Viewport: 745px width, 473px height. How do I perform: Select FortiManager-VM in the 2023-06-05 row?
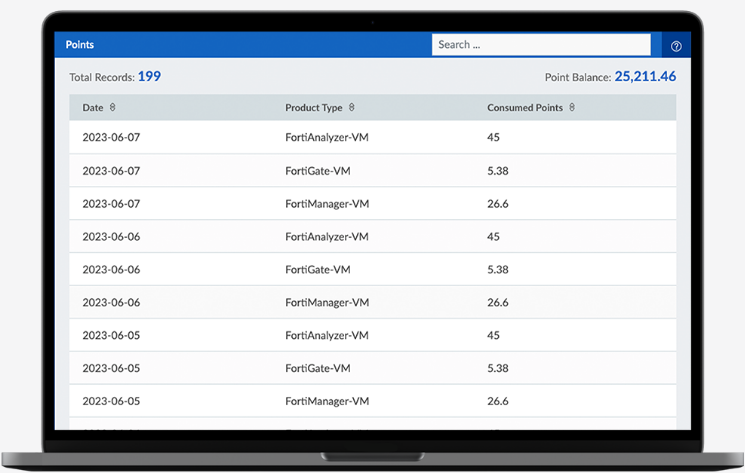pos(327,401)
